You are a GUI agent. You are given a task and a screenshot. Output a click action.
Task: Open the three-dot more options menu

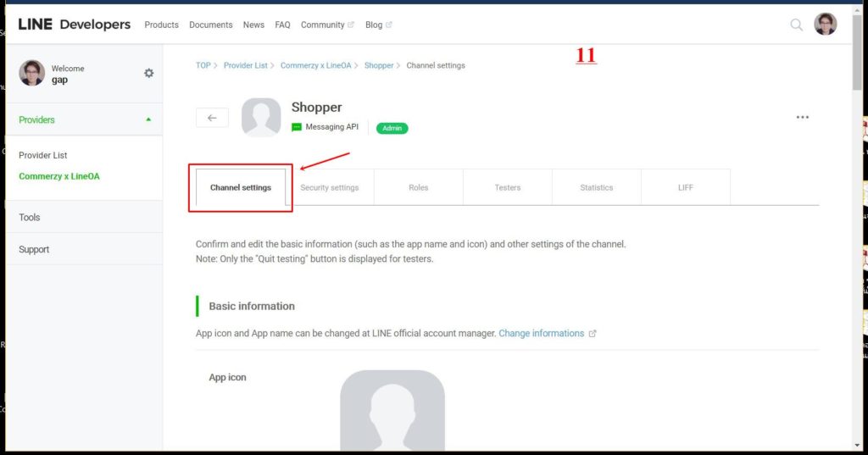(802, 117)
